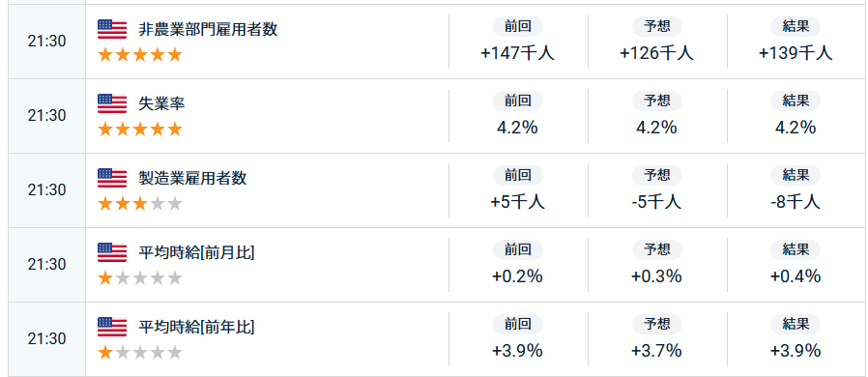This screenshot has height=377, width=868.
Task: Click the five-star rating under 非農業部門雇用者数
Action: point(140,55)
